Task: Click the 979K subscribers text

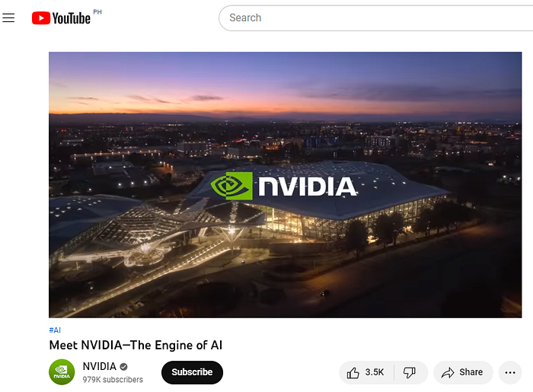Action: (x=113, y=379)
